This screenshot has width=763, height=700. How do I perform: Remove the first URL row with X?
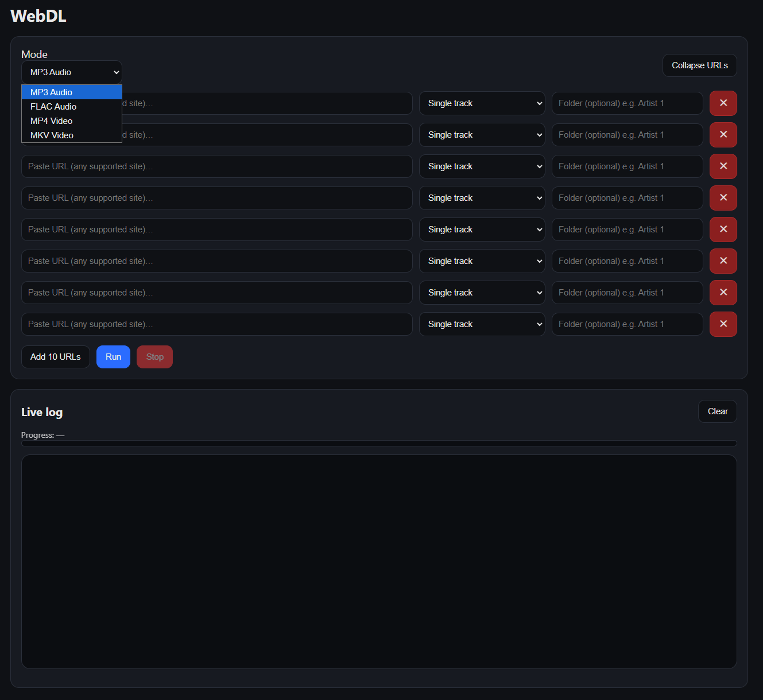(723, 103)
